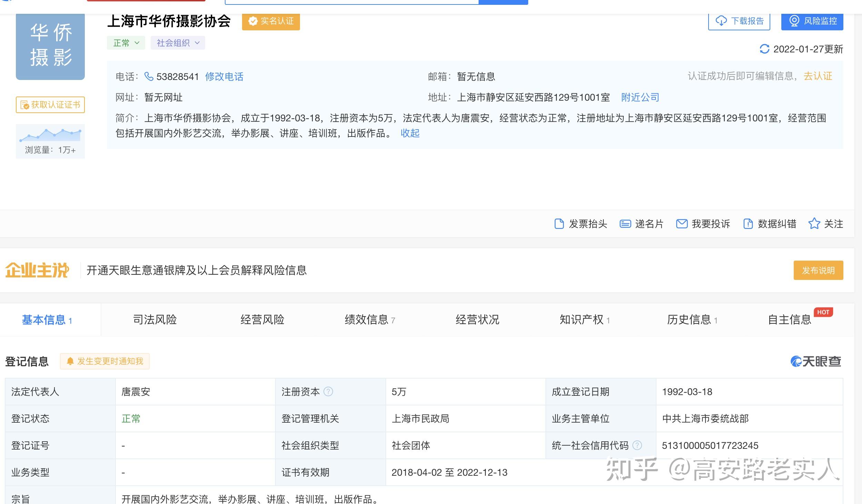Click the 实名认证 verified badge
The height and width of the screenshot is (504, 862).
point(271,21)
